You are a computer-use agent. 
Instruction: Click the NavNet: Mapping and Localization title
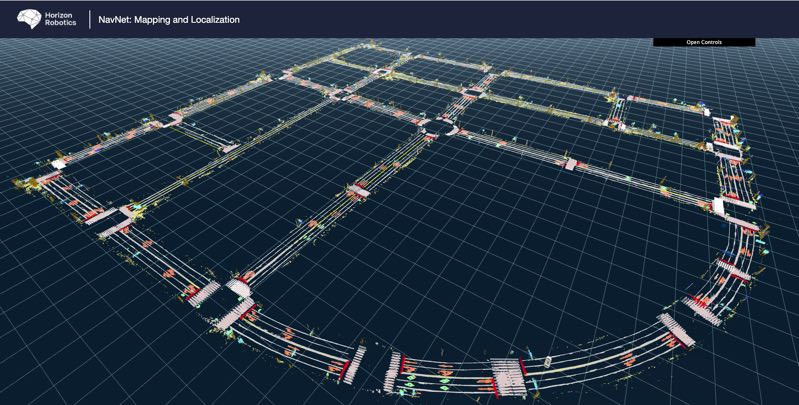pyautogui.click(x=169, y=20)
